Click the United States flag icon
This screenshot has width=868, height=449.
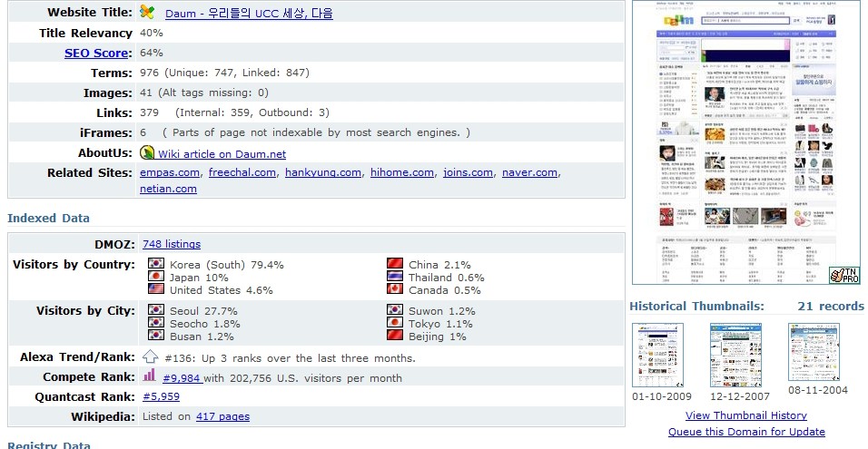155,289
